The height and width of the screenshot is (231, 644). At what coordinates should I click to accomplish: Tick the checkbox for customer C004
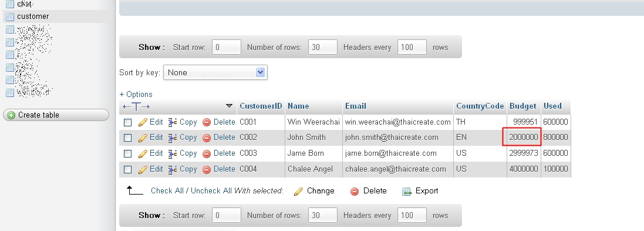coord(128,169)
